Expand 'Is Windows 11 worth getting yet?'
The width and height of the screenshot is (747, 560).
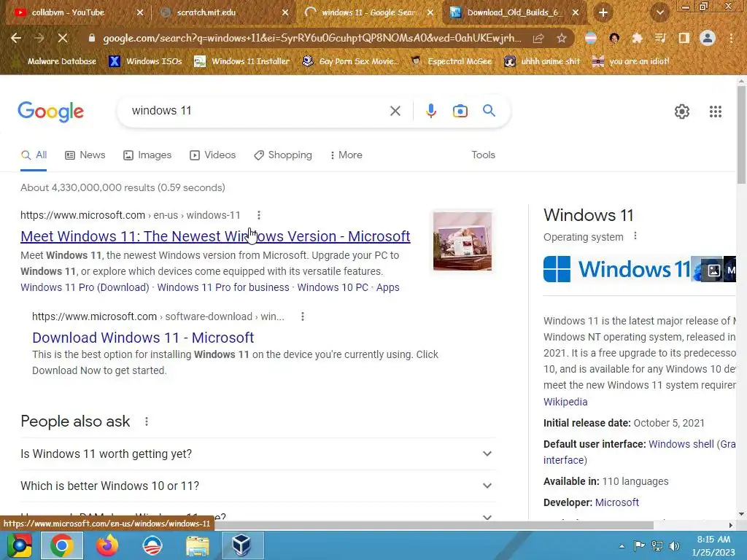click(x=258, y=454)
